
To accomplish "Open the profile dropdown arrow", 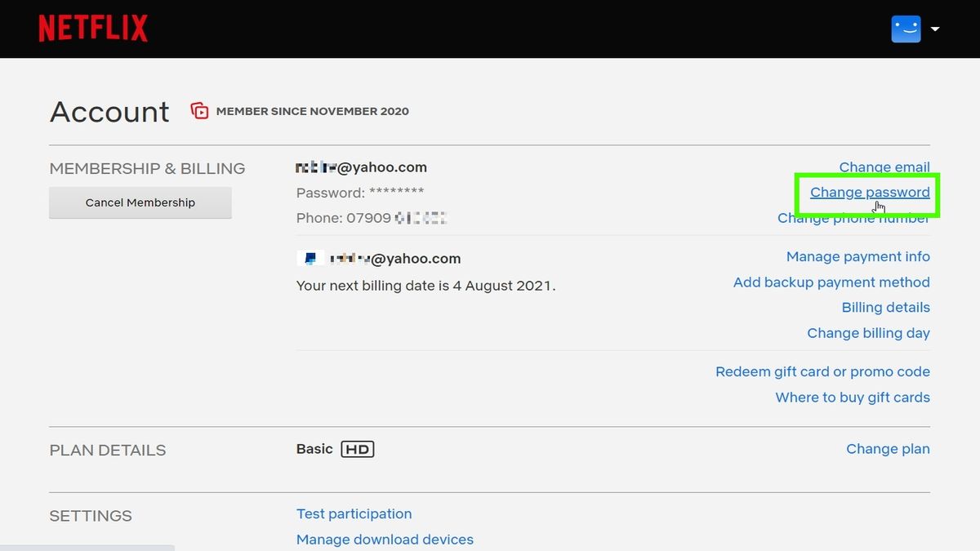I will 935,29.
